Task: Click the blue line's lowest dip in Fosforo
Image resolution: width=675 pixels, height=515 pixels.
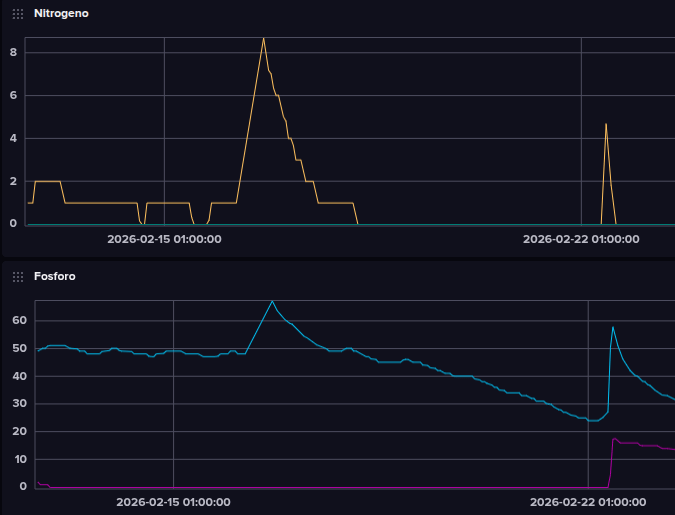Action: coord(594,421)
